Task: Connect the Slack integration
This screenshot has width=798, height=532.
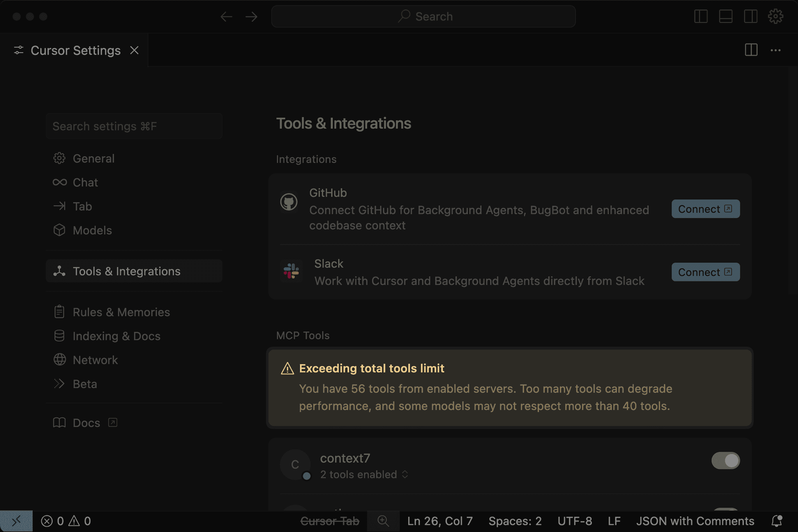Action: tap(705, 272)
